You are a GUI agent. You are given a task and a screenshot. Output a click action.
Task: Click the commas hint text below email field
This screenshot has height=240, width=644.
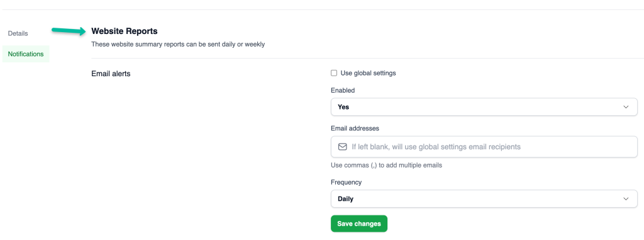pyautogui.click(x=387, y=166)
